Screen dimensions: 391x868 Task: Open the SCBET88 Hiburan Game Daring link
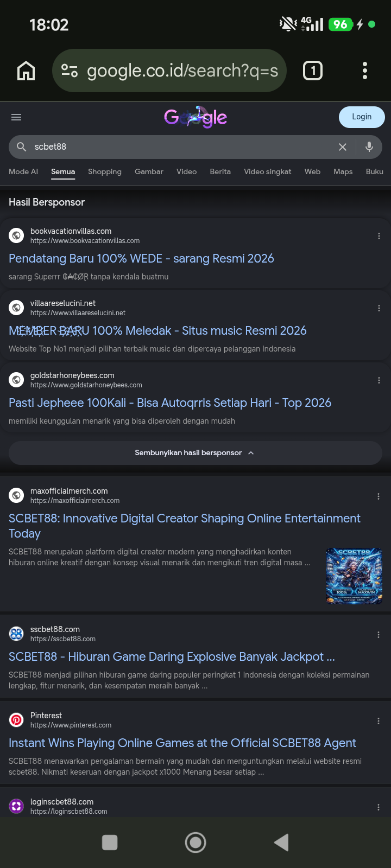click(x=172, y=657)
